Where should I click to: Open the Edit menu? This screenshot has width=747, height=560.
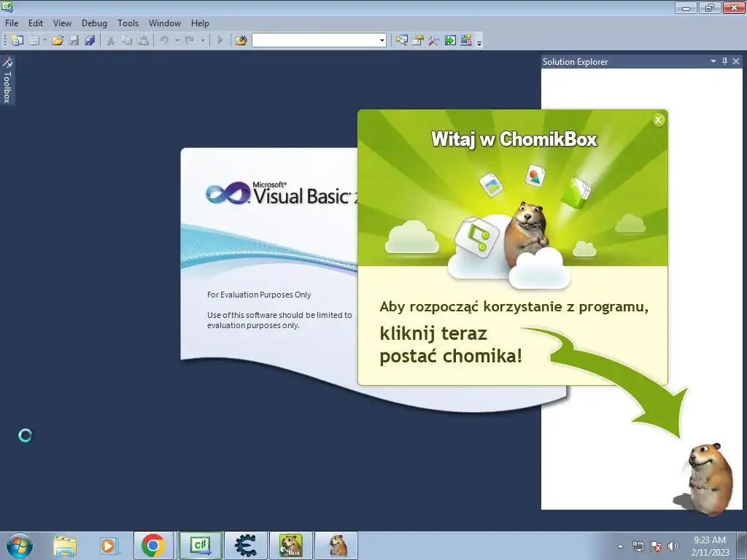pyautogui.click(x=36, y=23)
